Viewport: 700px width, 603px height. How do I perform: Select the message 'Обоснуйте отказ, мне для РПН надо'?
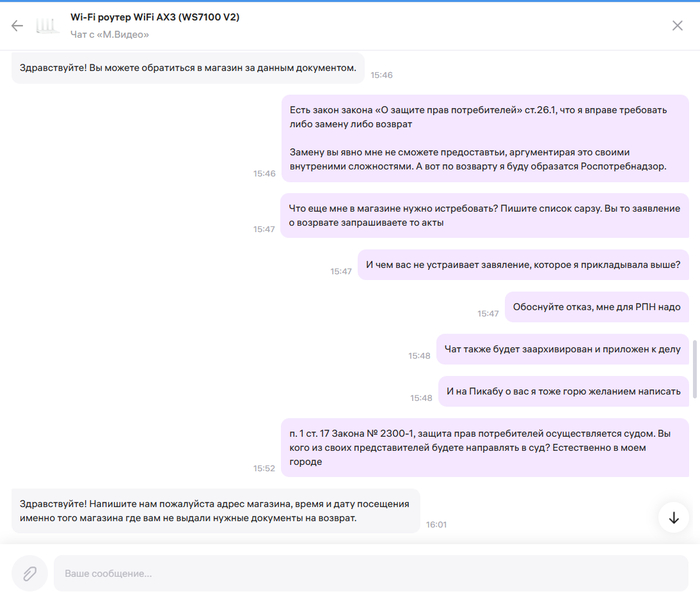click(x=596, y=307)
